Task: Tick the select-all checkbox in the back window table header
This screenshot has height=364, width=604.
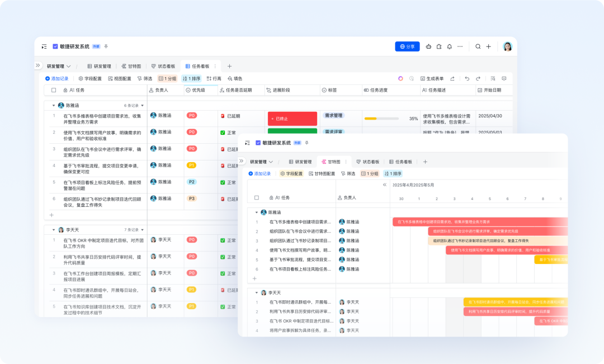Action: tap(54, 90)
